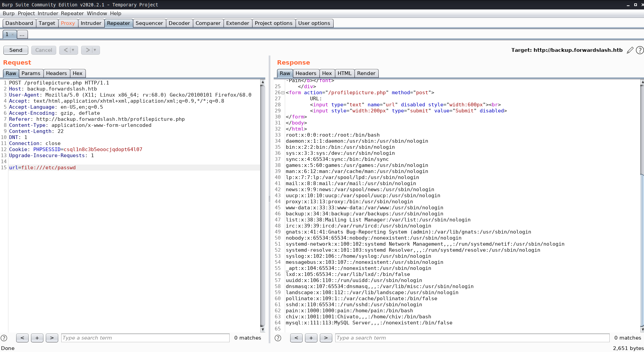
Task: Open the Intruder menu in menu bar
Action: [48, 13]
